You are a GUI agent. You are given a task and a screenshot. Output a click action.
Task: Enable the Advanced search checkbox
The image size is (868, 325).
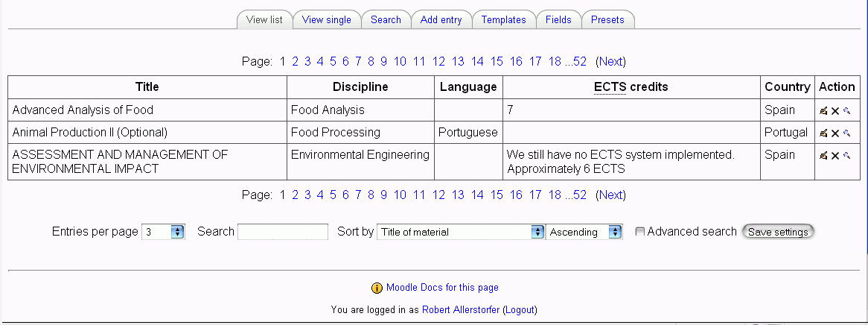click(640, 232)
